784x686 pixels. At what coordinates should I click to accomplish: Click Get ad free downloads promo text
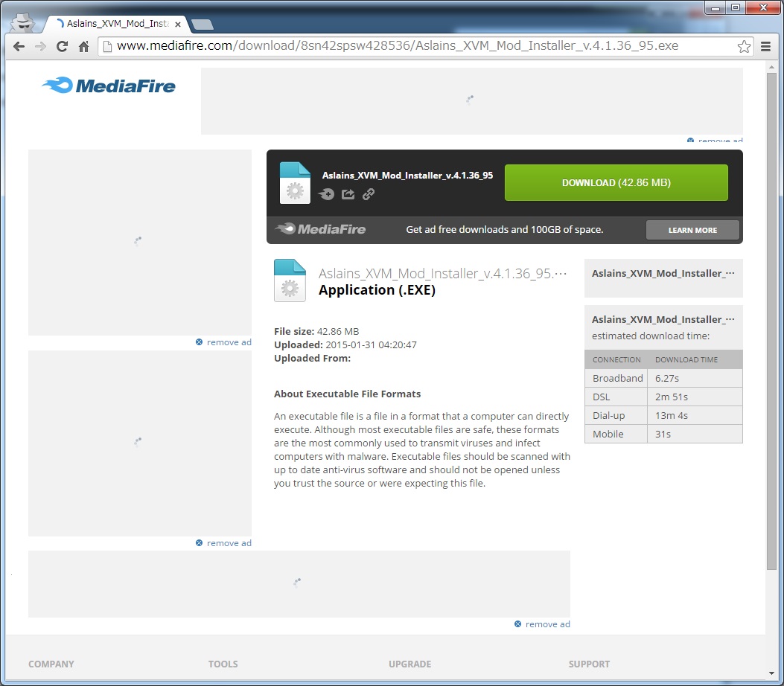pyautogui.click(x=505, y=229)
